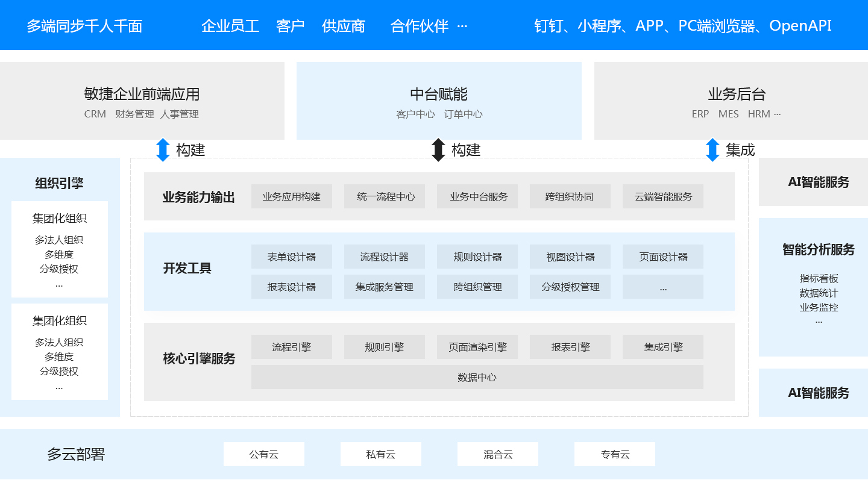
Task: Open the 流程设计器 tool
Action: (385, 257)
